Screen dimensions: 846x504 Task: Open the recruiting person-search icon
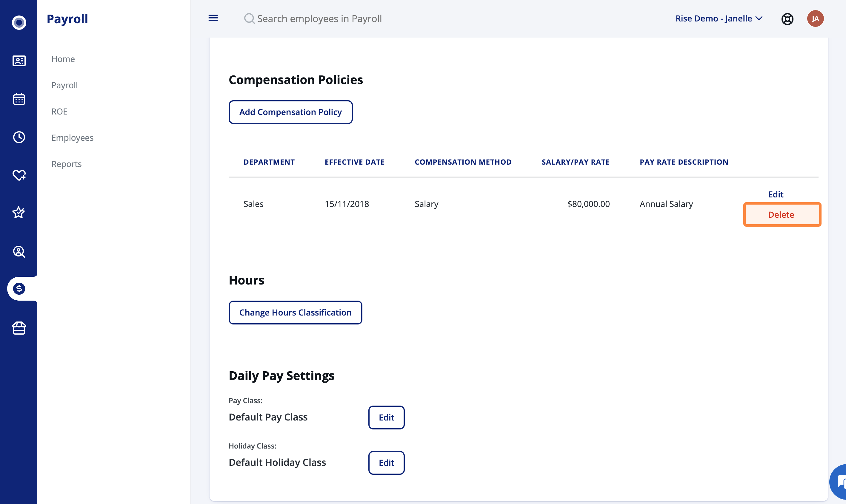click(19, 252)
